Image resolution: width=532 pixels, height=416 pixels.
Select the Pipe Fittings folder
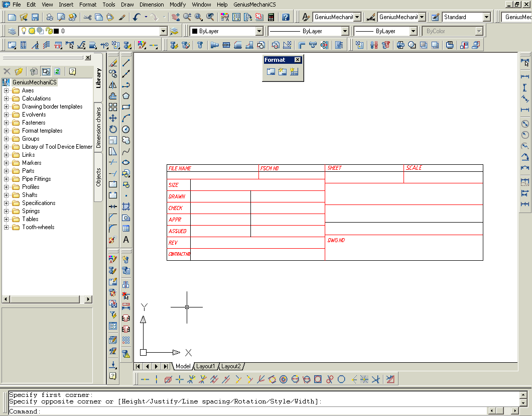tap(36, 179)
